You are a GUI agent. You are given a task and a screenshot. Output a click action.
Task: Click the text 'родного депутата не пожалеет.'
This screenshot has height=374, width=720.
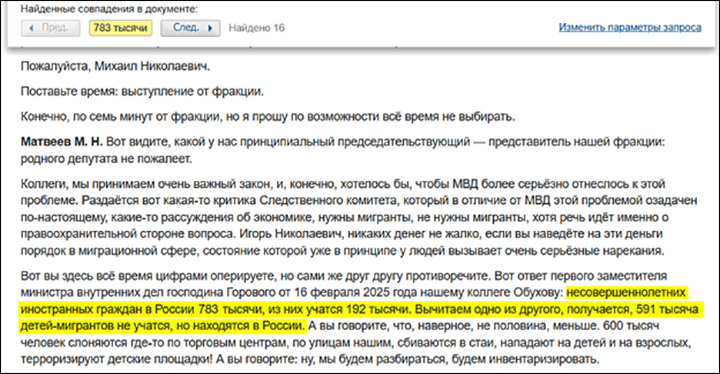click(x=106, y=159)
